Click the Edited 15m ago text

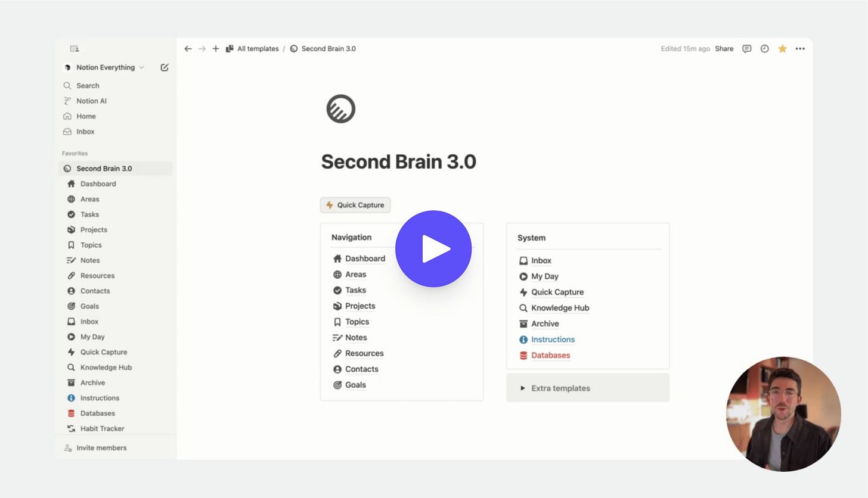(685, 49)
